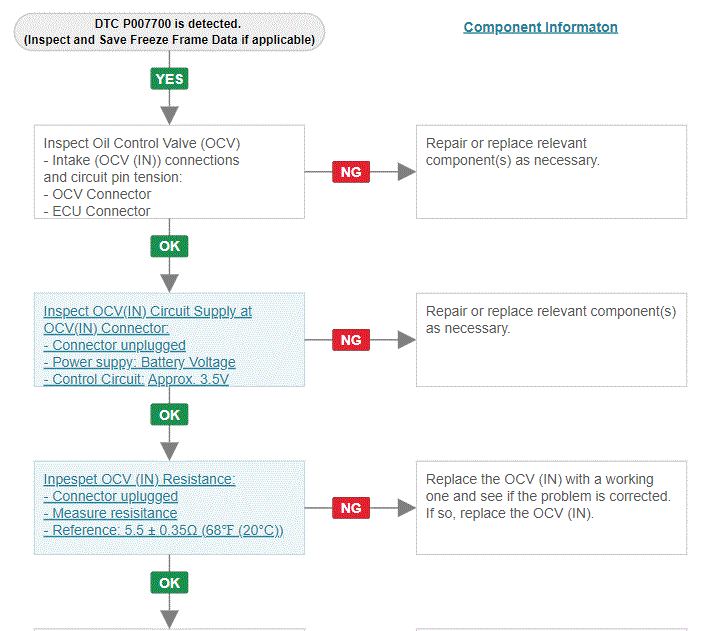720x631 pixels.
Task: Open Control Circuit: Approx. 3.5V link
Action: point(136,379)
